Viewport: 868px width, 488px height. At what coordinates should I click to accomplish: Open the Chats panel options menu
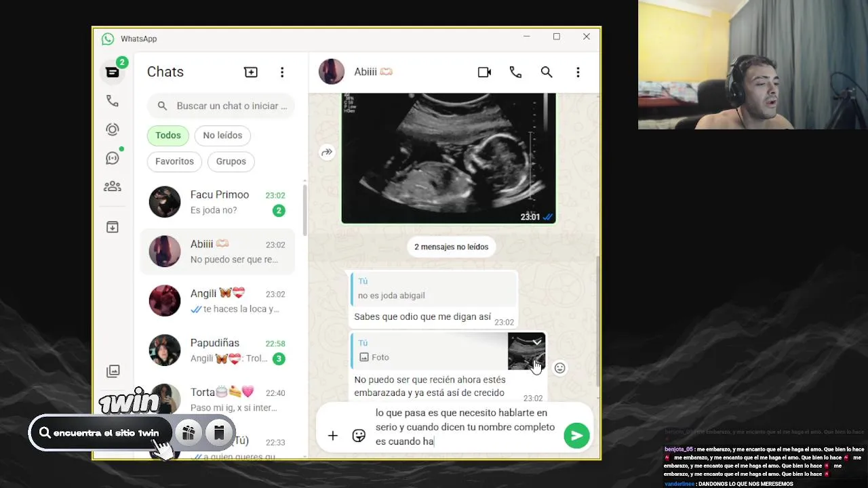click(282, 72)
